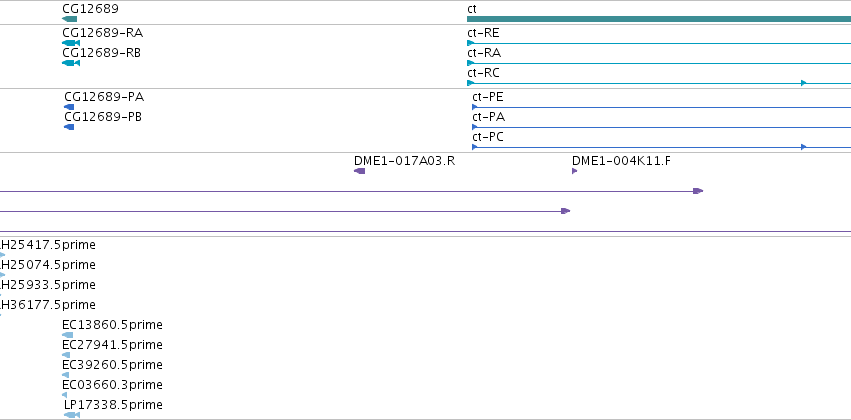Click the EC13860.5prime EST glyph
This screenshot has height=420, width=851.
(x=67, y=335)
